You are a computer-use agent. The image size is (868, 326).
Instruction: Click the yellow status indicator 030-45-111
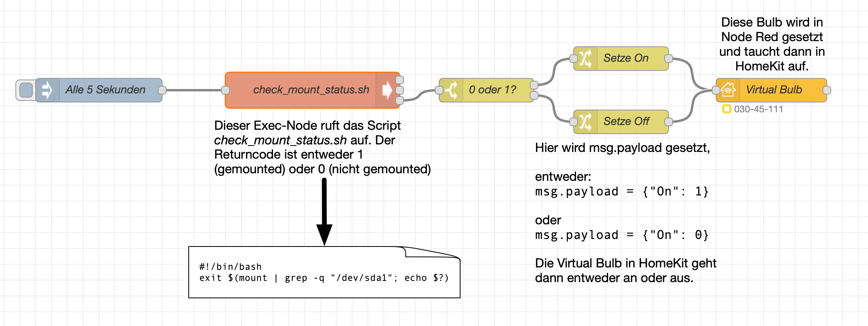pyautogui.click(x=726, y=109)
